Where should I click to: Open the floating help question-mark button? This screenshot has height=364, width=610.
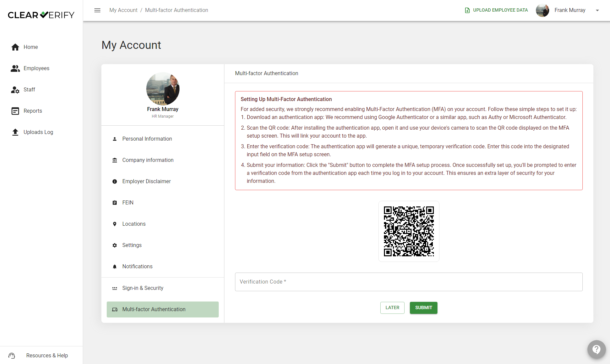click(596, 349)
